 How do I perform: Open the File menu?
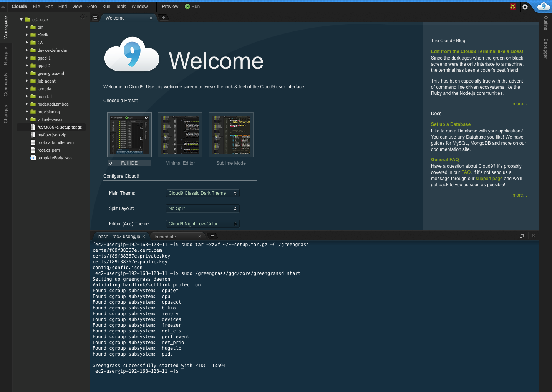tap(36, 7)
